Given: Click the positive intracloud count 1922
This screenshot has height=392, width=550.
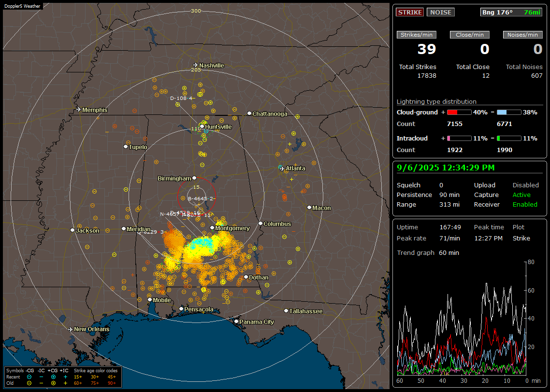Looking at the screenshot, I should pos(455,150).
